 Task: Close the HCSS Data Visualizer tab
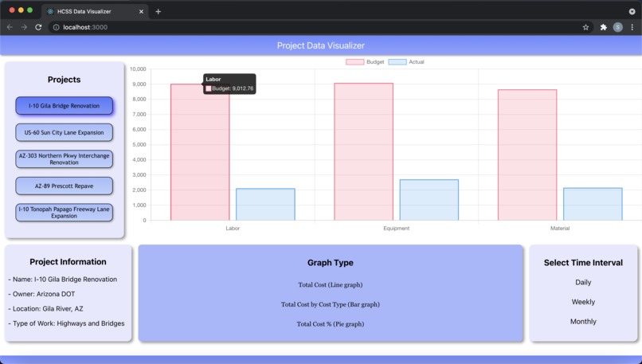pos(141,11)
